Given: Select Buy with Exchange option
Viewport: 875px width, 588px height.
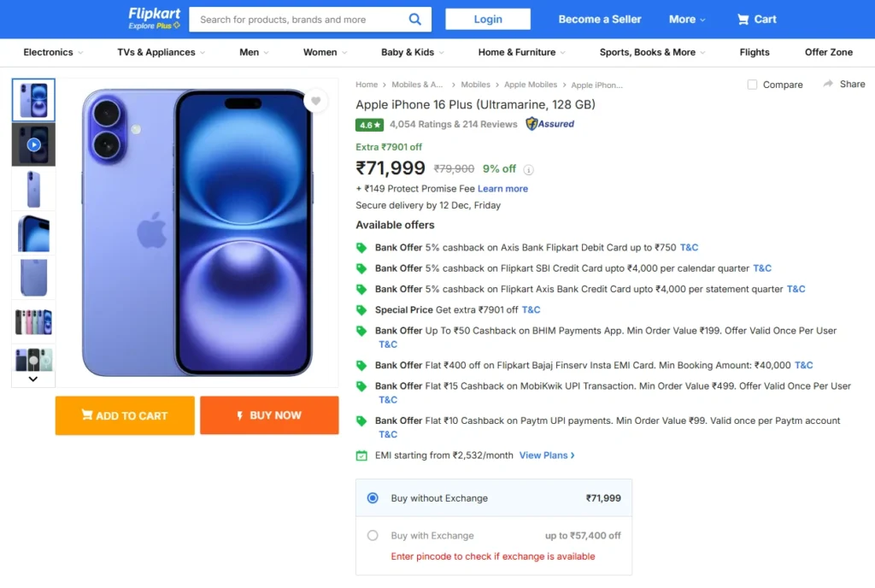Looking at the screenshot, I should coord(373,536).
